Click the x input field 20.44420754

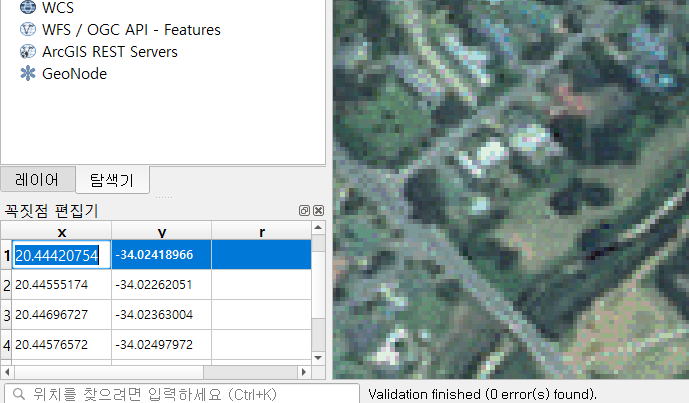click(61, 255)
